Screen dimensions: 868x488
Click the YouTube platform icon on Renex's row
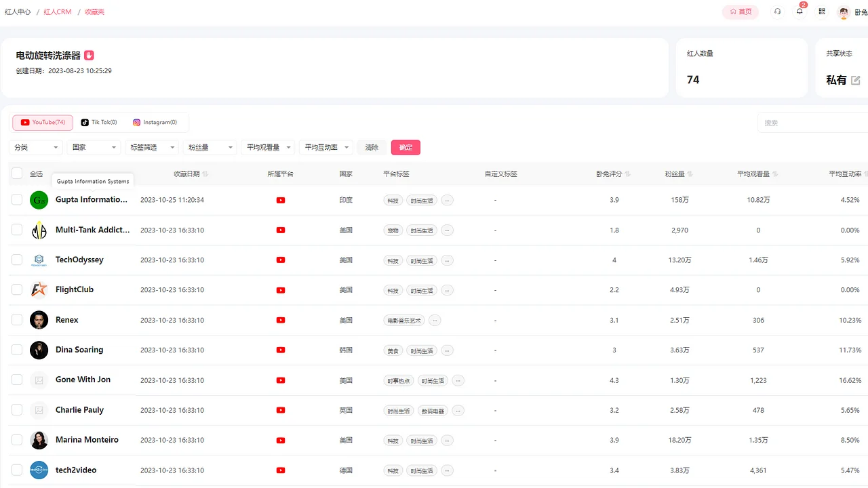(281, 320)
